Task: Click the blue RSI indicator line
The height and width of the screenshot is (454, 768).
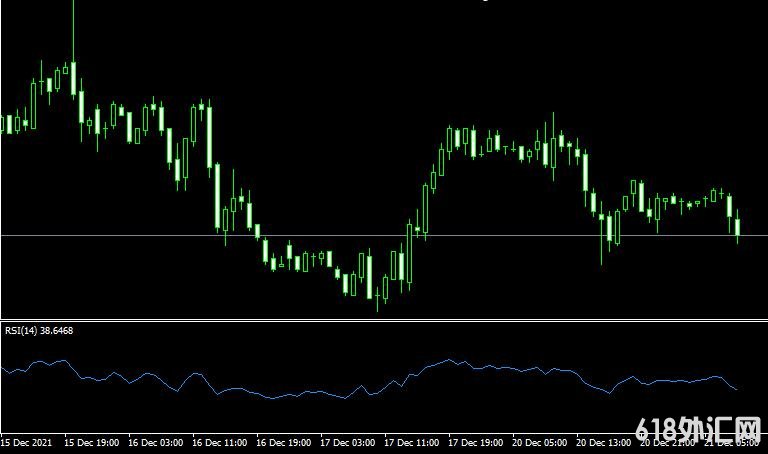Action: click(x=369, y=381)
